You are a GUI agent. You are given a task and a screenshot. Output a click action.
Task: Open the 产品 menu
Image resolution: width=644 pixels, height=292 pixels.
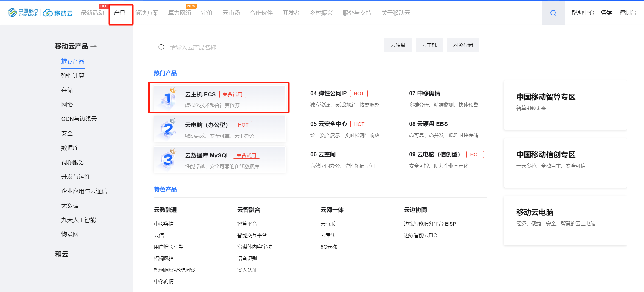[x=119, y=13]
